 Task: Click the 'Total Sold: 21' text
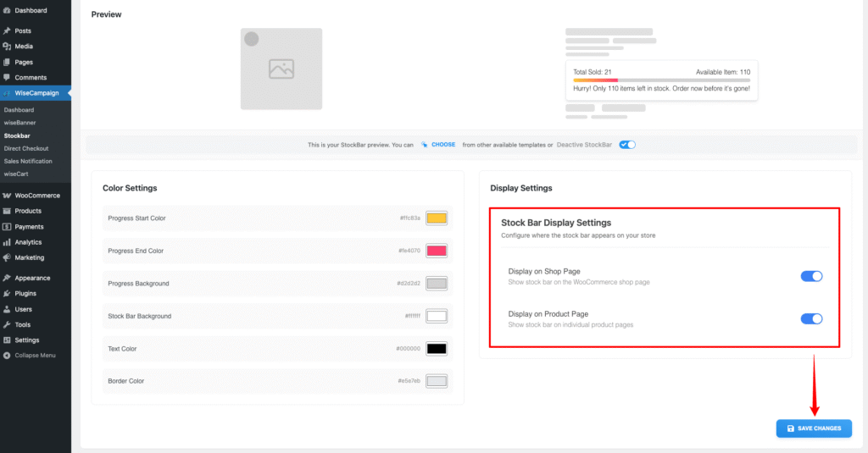593,72
